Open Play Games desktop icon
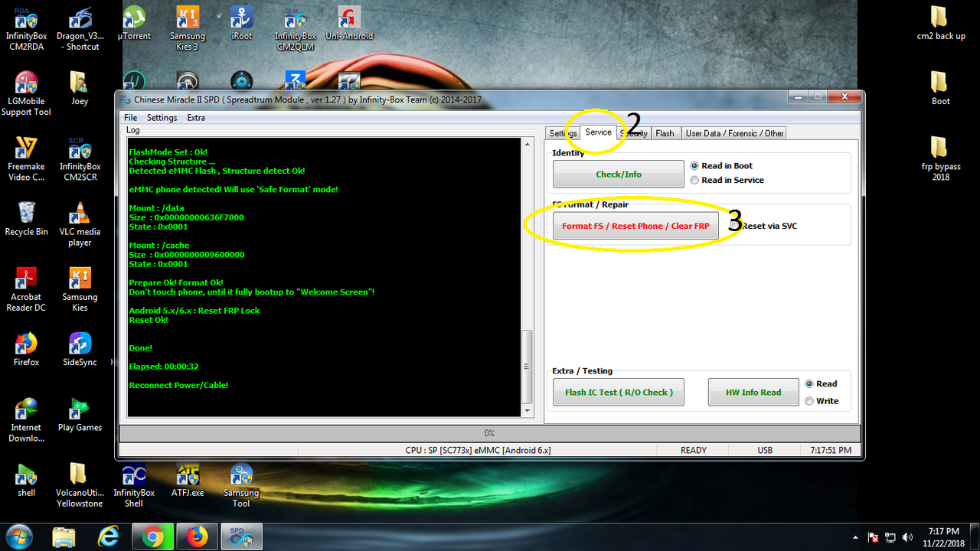The height and width of the screenshot is (551, 980). point(80,415)
